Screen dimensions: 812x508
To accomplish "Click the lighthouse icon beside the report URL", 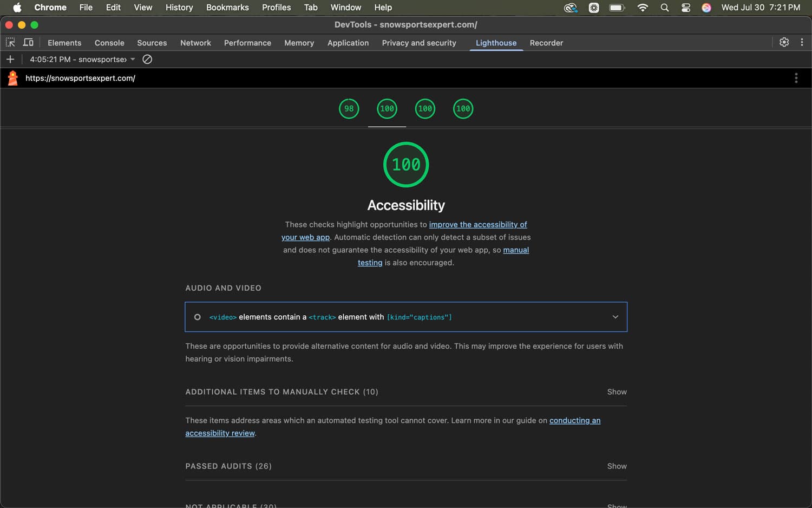I will pyautogui.click(x=12, y=77).
